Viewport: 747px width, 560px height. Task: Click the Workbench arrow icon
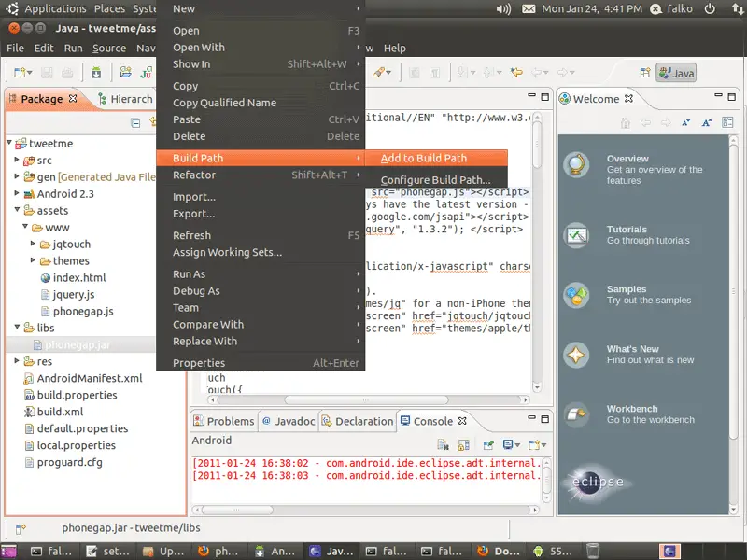coord(576,414)
